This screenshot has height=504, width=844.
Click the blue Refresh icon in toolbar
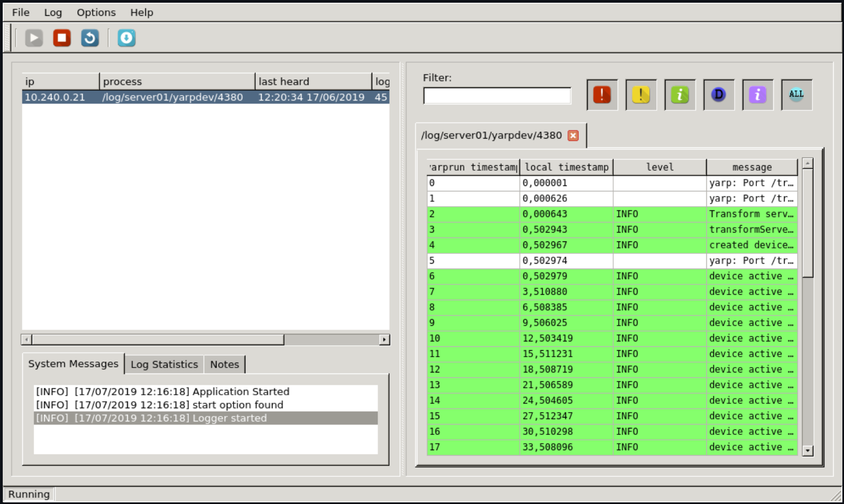pyautogui.click(x=90, y=38)
